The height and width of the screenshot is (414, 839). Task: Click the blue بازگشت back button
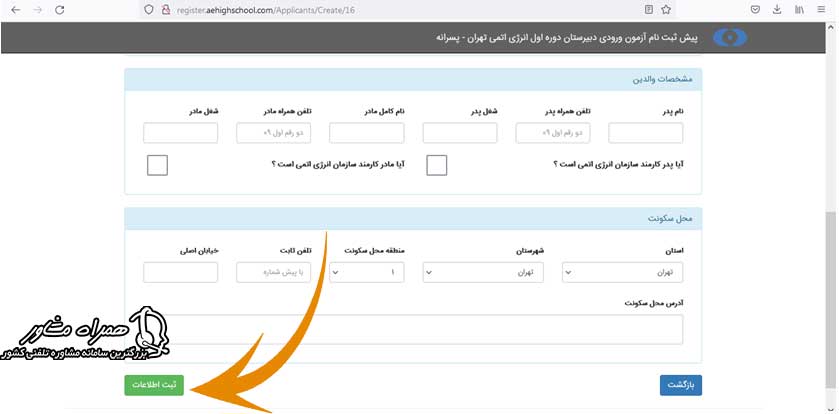[x=681, y=385]
